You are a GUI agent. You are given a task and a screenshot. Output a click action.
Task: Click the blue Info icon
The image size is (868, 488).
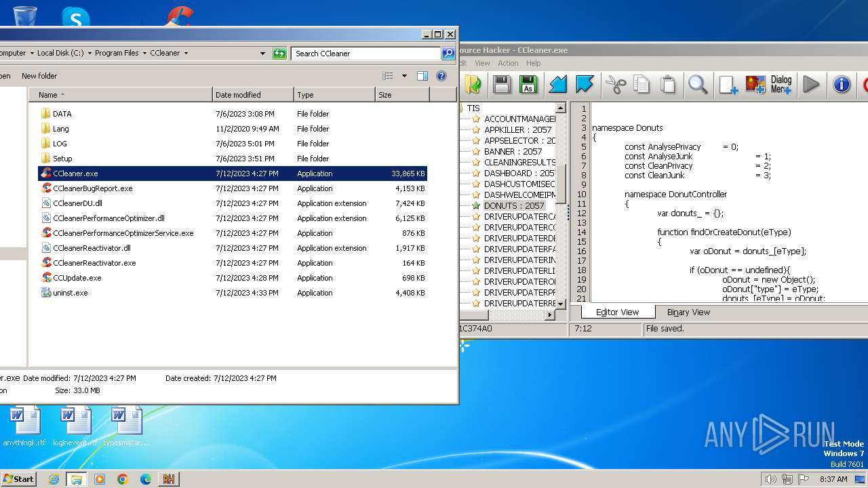tap(842, 84)
